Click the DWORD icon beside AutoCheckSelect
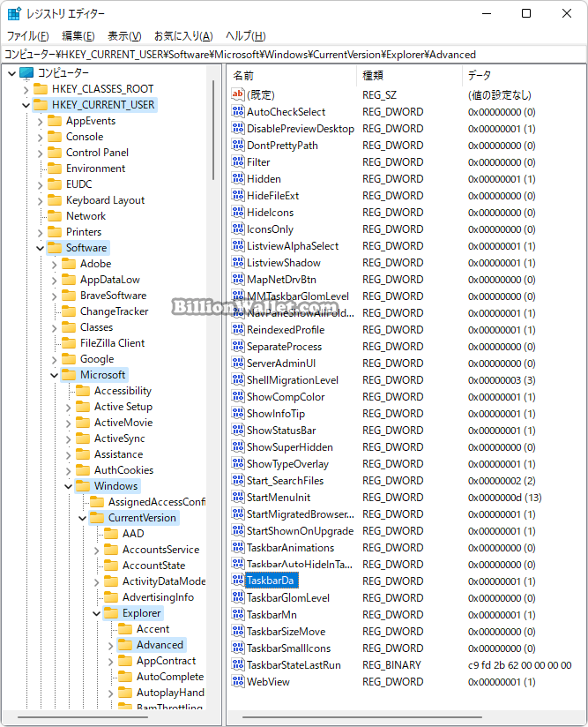588x727 pixels. pyautogui.click(x=238, y=111)
